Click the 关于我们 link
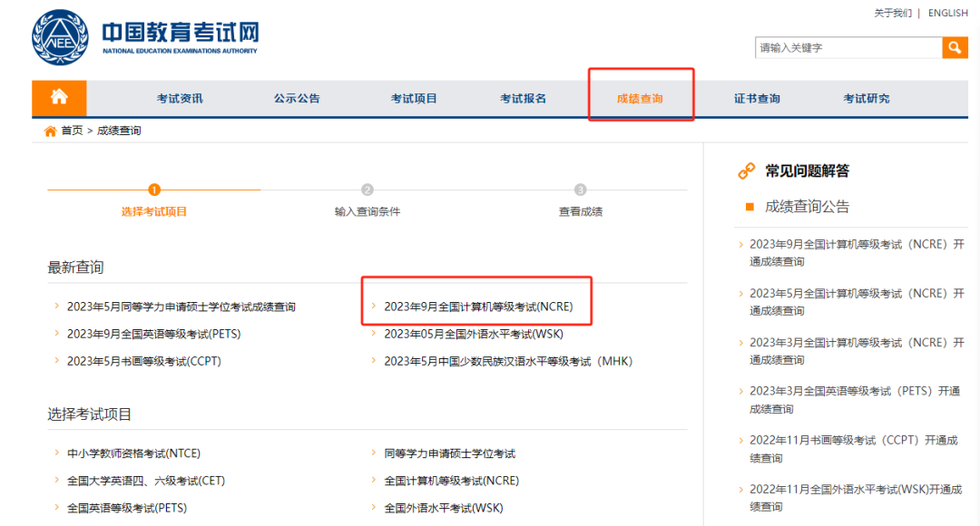This screenshot has width=980, height=526. (x=893, y=13)
